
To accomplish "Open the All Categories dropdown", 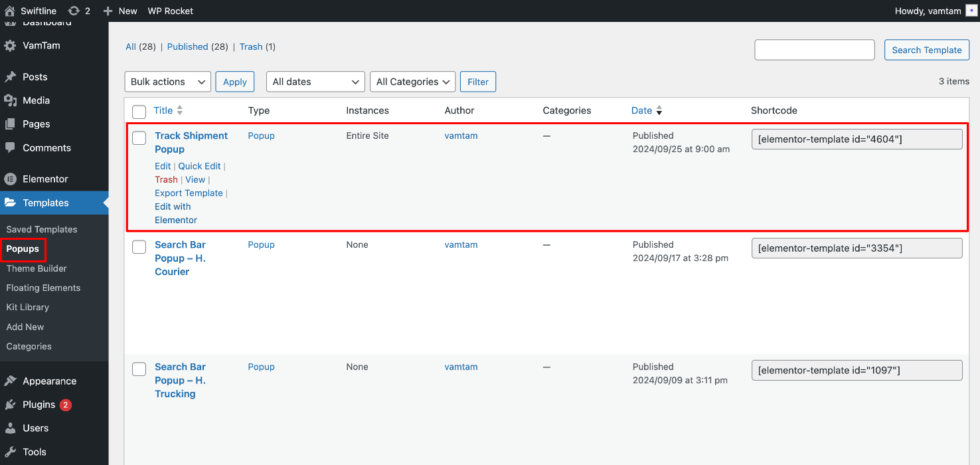I will point(413,82).
